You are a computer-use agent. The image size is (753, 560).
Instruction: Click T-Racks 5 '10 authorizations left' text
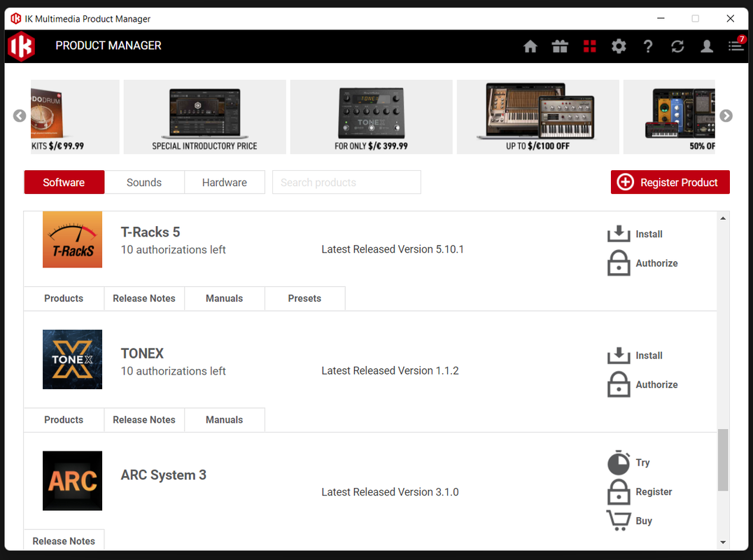point(173,250)
